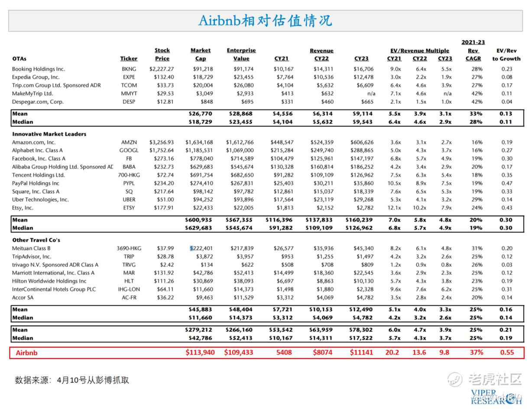Click the "AC-FR" ticker cell
This screenshot has width=532, height=410.
[x=129, y=297]
